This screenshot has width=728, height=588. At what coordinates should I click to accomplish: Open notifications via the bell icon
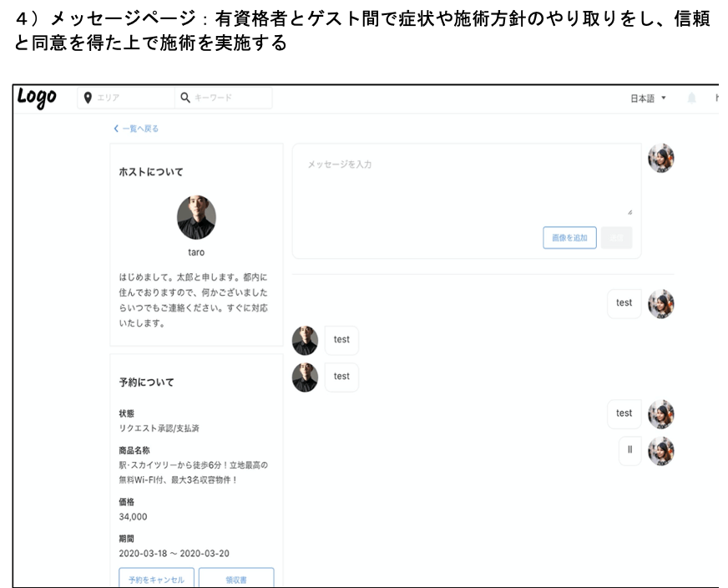click(x=691, y=99)
